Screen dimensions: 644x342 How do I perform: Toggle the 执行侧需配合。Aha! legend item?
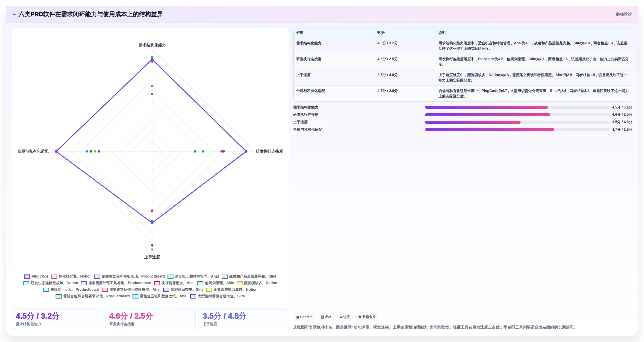click(x=174, y=283)
